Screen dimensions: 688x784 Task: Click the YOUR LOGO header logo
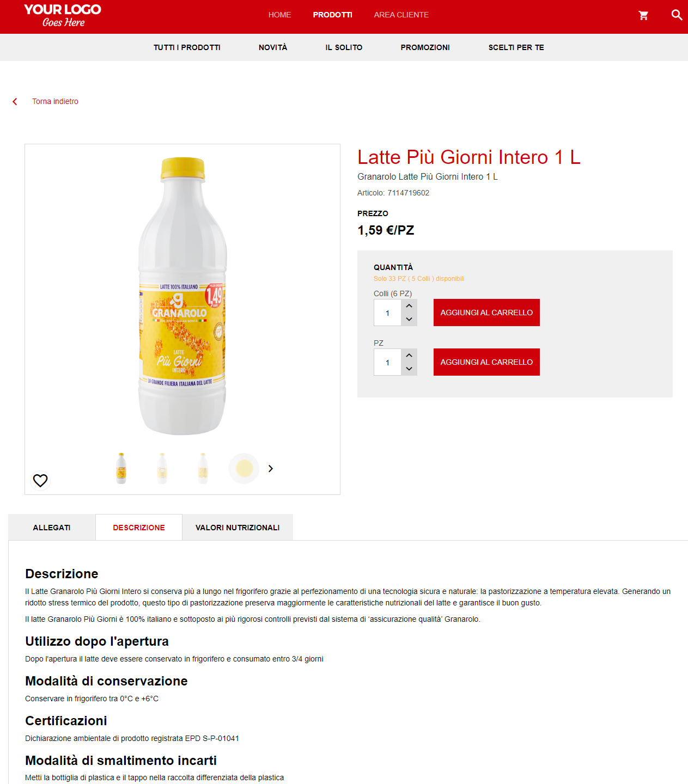(x=63, y=15)
